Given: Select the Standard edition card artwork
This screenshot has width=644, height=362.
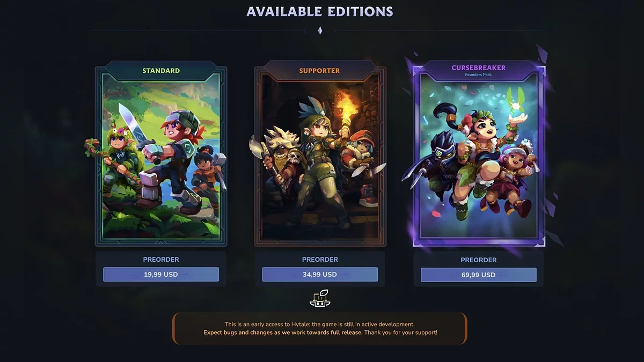Looking at the screenshot, I should [161, 157].
